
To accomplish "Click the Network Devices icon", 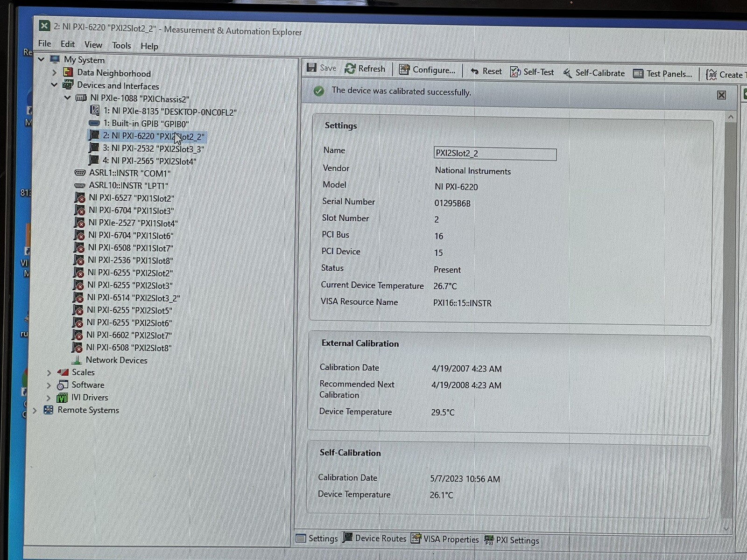I will click(x=77, y=360).
